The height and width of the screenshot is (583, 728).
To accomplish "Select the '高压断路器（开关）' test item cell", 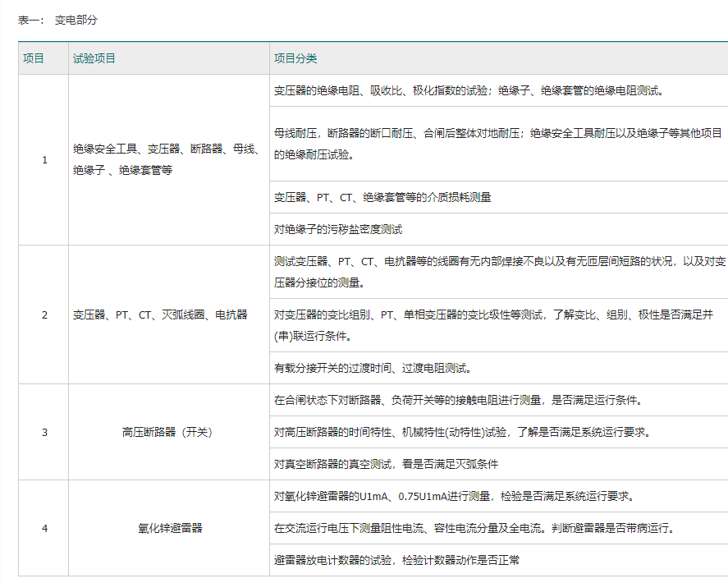I will click(x=167, y=432).
